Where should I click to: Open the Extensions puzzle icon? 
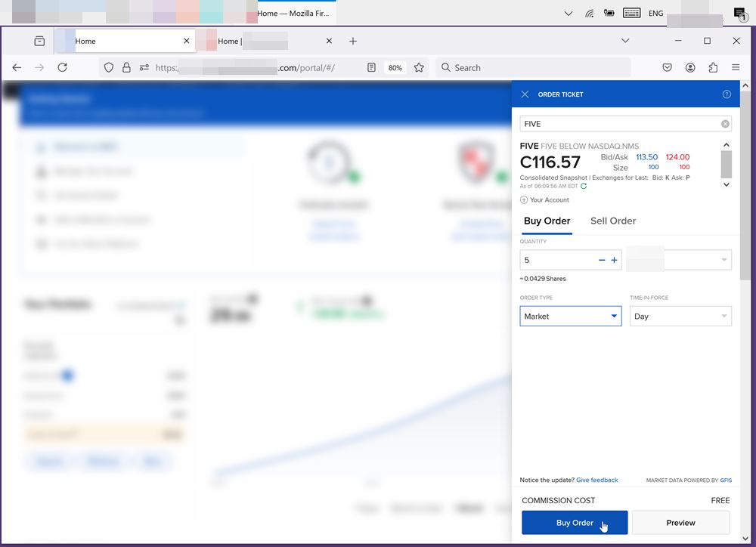[x=713, y=67]
